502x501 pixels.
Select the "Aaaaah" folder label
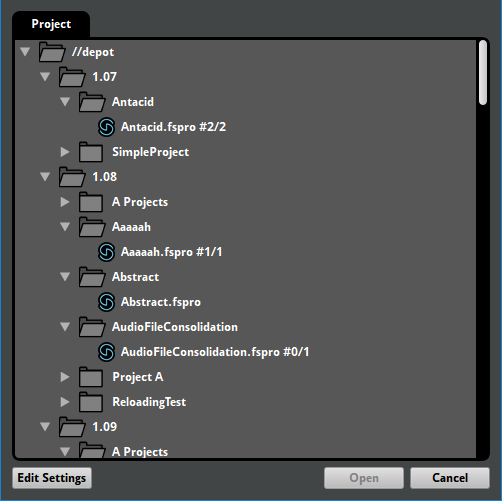[131, 227]
